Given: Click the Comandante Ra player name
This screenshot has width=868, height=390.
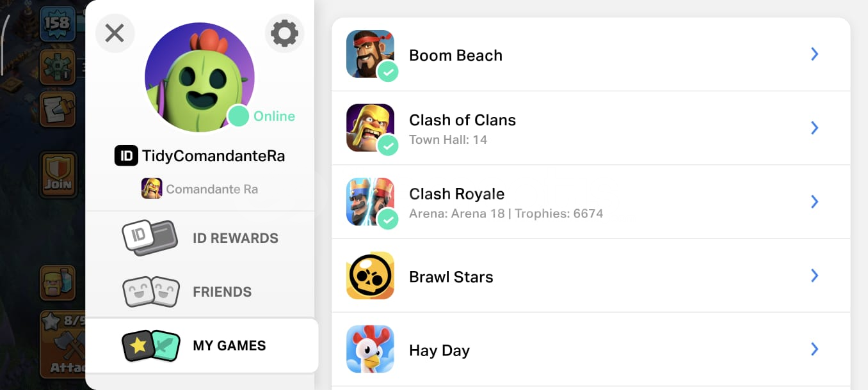Looking at the screenshot, I should pos(211,189).
